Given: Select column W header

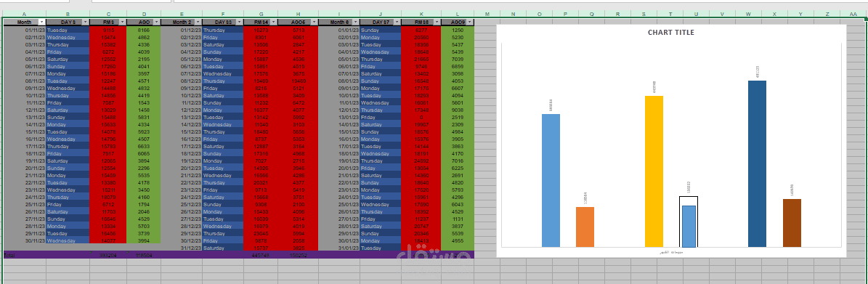Looking at the screenshot, I should pos(748,14).
